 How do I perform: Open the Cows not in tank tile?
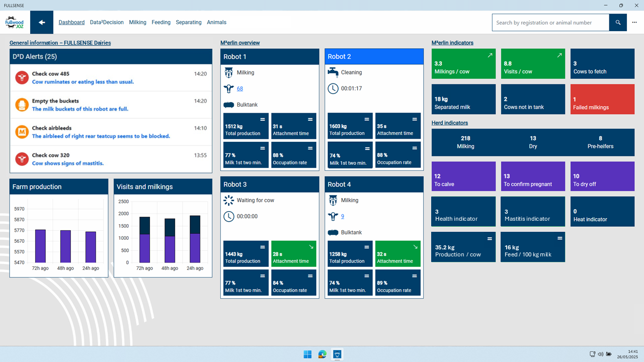pos(533,99)
